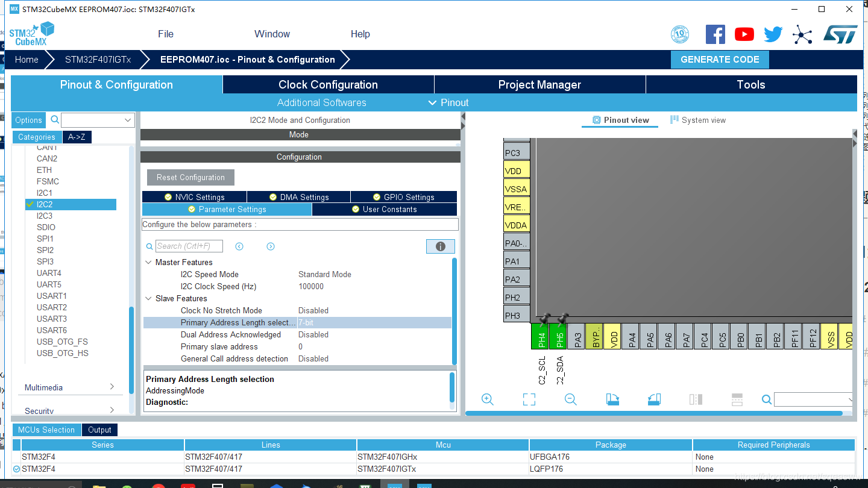Open Additional Softwares
This screenshot has height=488, width=868.
click(322, 102)
